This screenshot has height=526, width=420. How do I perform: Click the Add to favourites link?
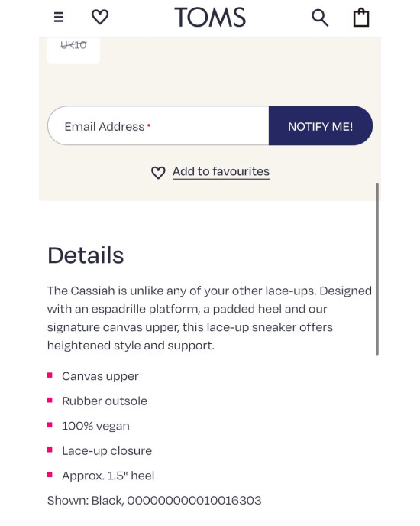point(221,172)
